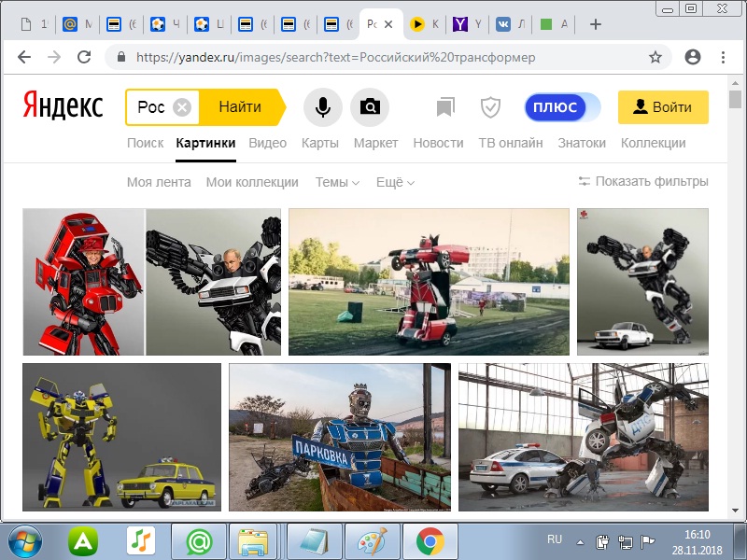The width and height of the screenshot is (747, 560).
Task: Switch to the tab with yellow play icon
Action: (424, 24)
